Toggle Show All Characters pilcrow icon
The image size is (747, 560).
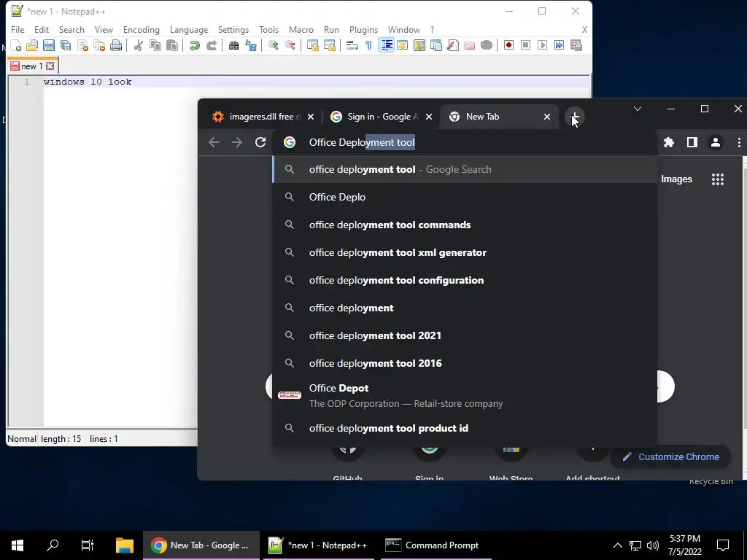pos(368,45)
